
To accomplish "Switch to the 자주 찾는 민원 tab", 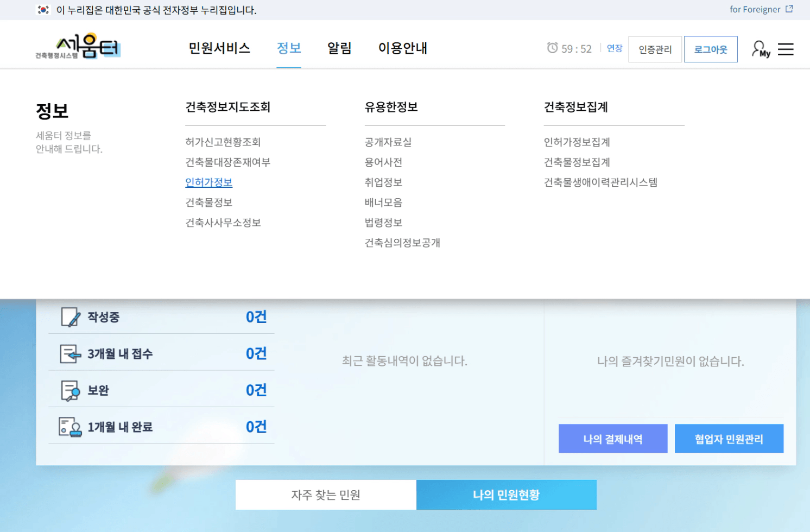I will (x=326, y=495).
